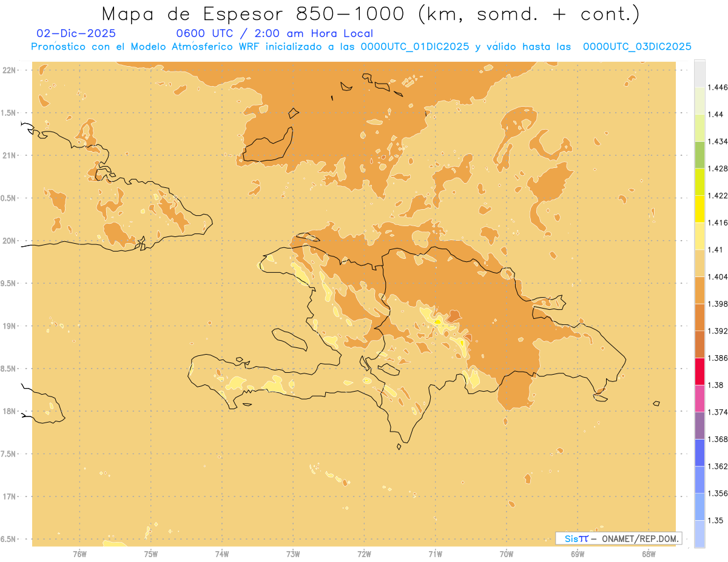Click the '1.398' colorbar value
The width and height of the screenshot is (728, 562).
click(718, 304)
